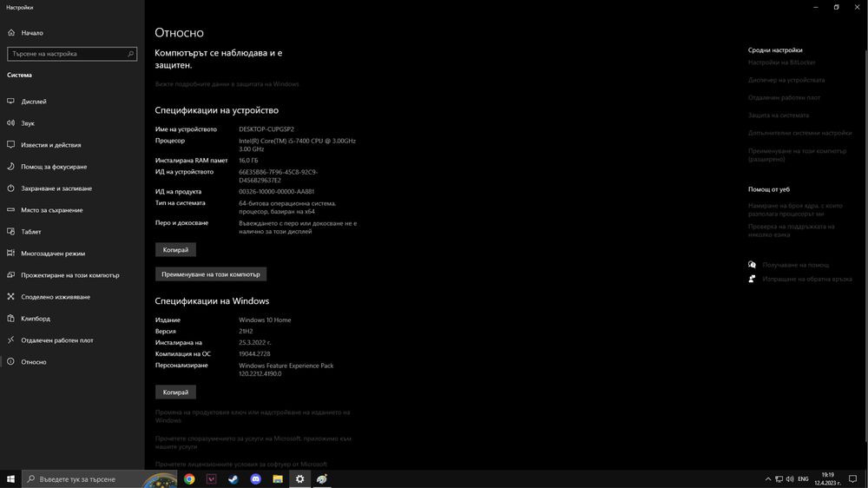
Task: Open help link about processor cores
Action: point(795,209)
